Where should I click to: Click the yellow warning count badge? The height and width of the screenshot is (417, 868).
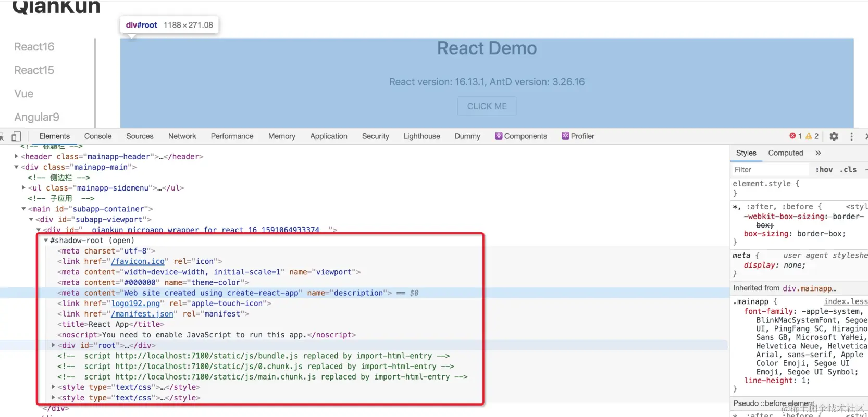tap(812, 136)
